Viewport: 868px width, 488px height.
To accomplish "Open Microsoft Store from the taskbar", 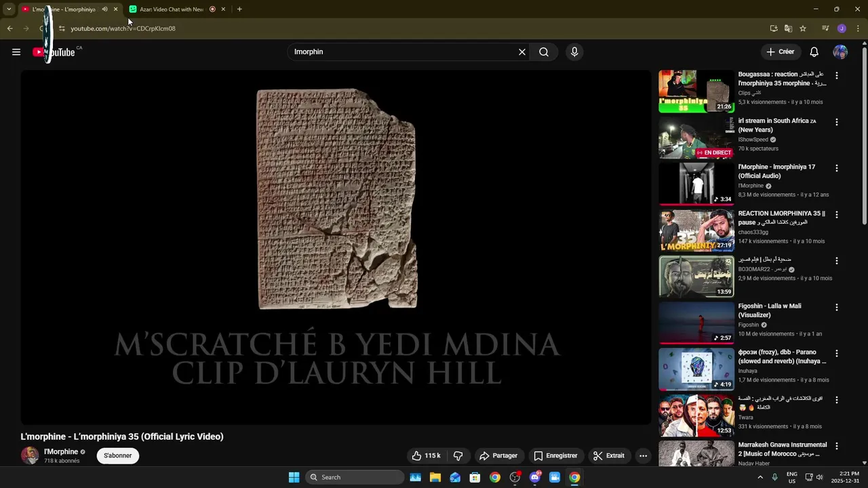I will point(475,477).
